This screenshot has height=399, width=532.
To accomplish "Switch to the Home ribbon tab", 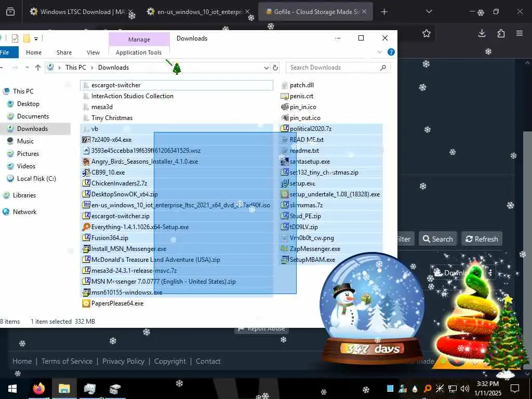I will [x=34, y=52].
